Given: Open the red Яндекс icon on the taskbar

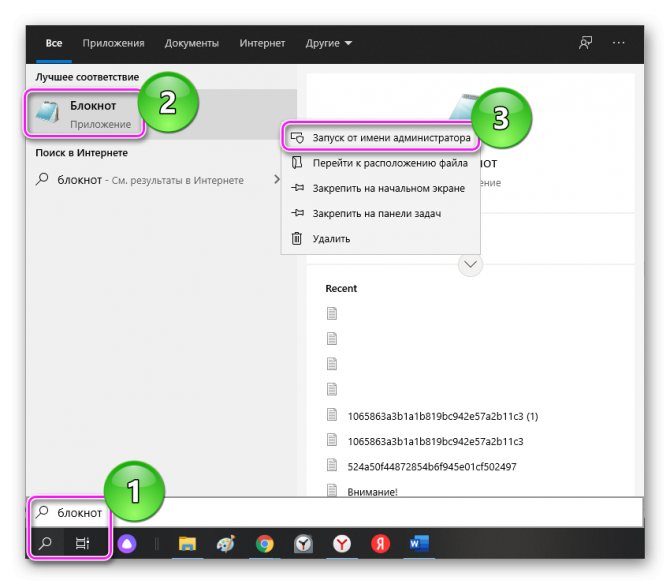Looking at the screenshot, I should [380, 544].
